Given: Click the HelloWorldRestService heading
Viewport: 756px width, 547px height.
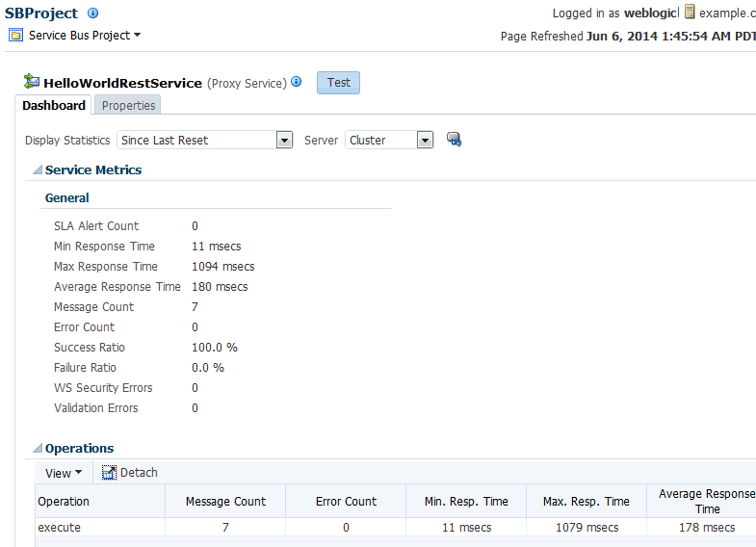Looking at the screenshot, I should (122, 83).
